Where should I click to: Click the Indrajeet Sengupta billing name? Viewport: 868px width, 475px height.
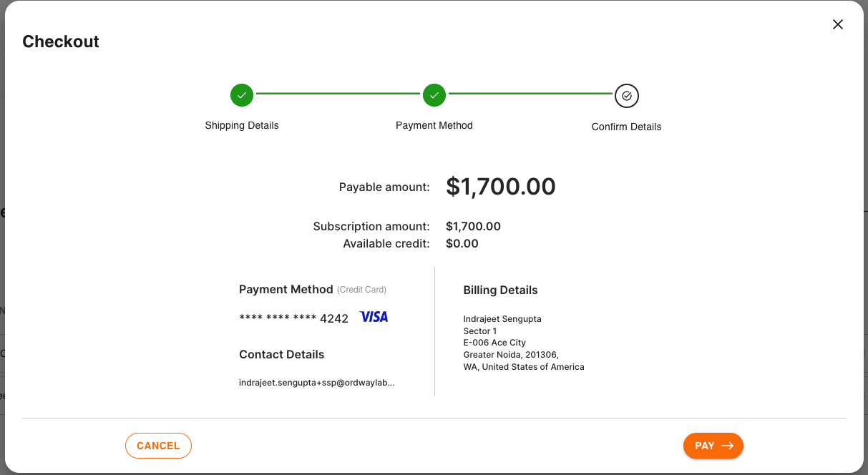[502, 319]
